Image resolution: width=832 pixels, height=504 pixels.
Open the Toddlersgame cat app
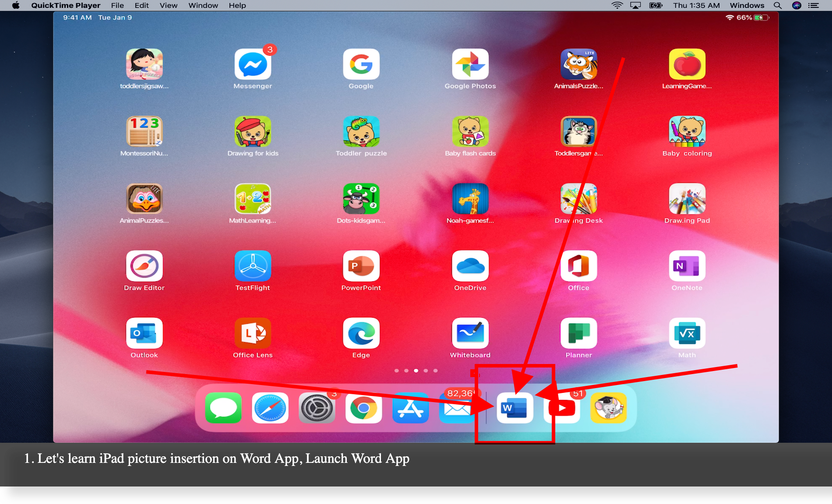[x=579, y=131]
